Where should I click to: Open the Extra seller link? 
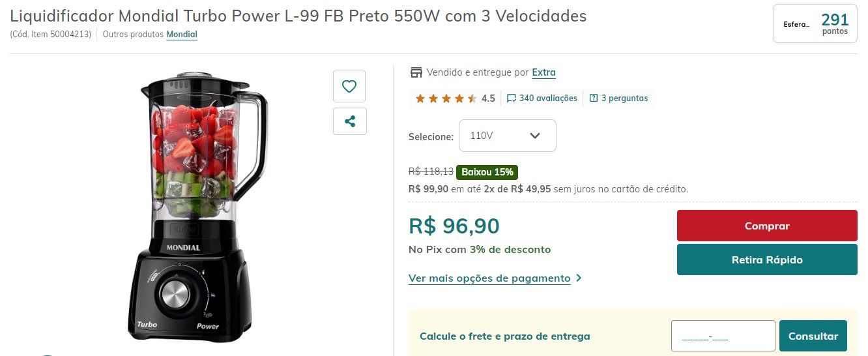coord(543,72)
